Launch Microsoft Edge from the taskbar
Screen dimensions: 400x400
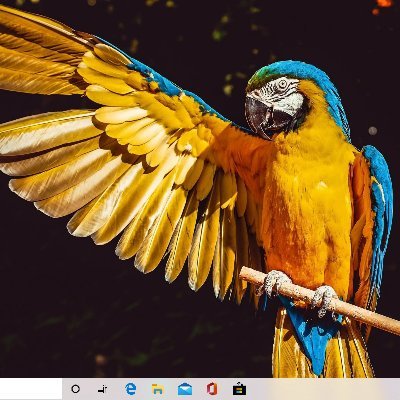click(131, 389)
